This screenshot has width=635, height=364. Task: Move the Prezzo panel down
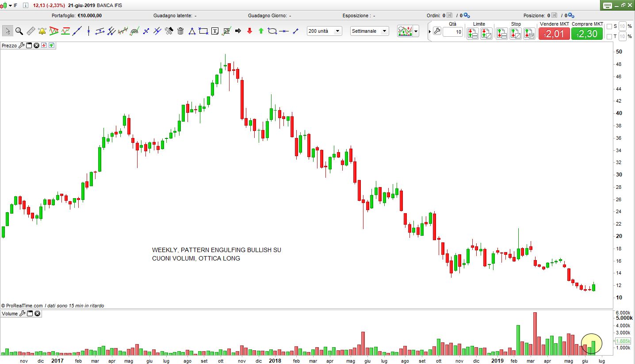[44, 46]
